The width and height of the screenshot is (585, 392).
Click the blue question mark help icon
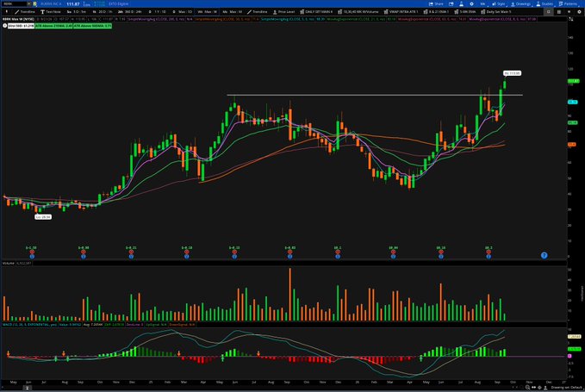(x=544, y=255)
